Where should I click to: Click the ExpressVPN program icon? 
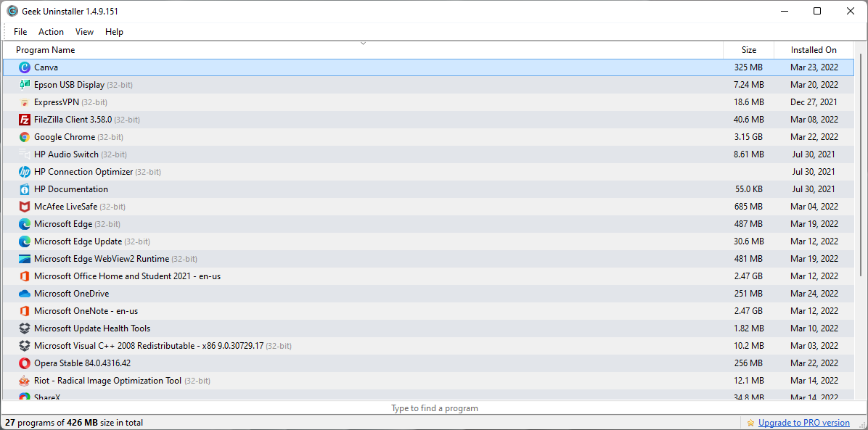coord(25,102)
